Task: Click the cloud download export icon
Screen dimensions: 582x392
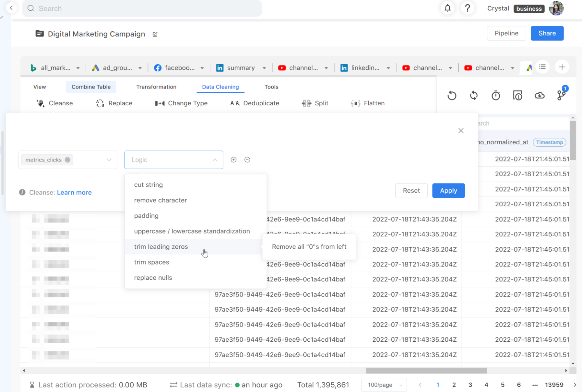Action: pos(539,95)
